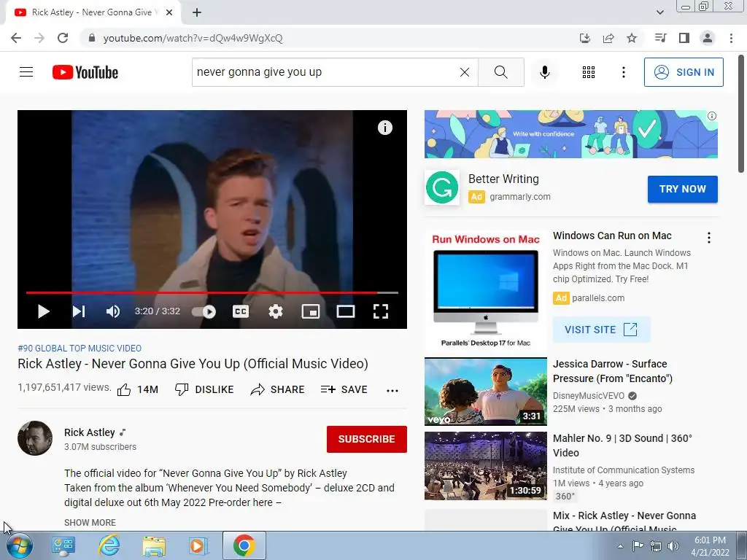747x560 pixels.
Task: Expand description with SHOW MORE
Action: 90,522
